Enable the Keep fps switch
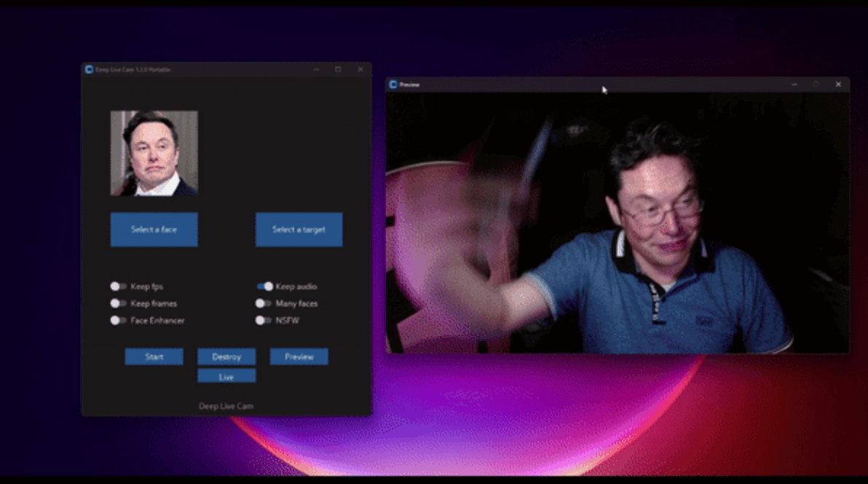868x484 pixels. click(x=118, y=286)
